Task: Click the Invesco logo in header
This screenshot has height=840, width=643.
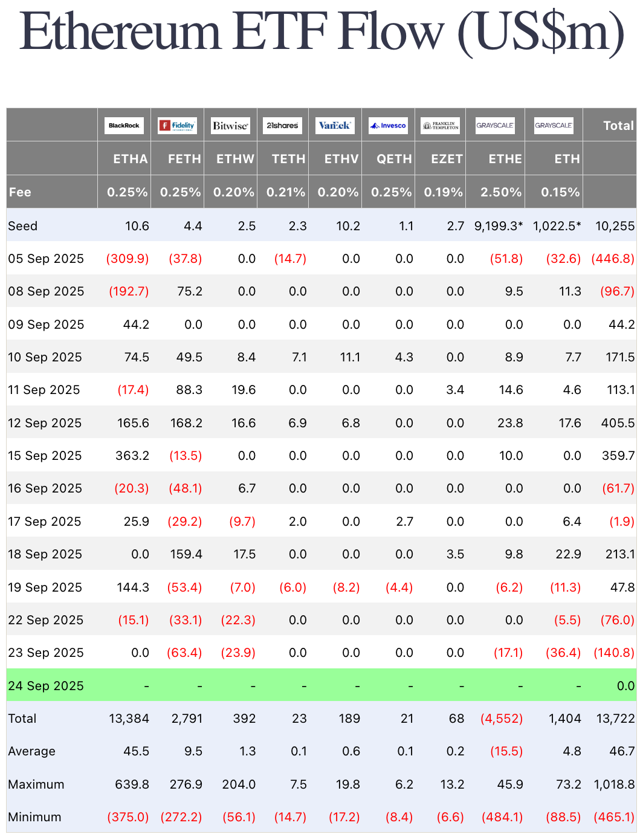Action: pos(388,126)
